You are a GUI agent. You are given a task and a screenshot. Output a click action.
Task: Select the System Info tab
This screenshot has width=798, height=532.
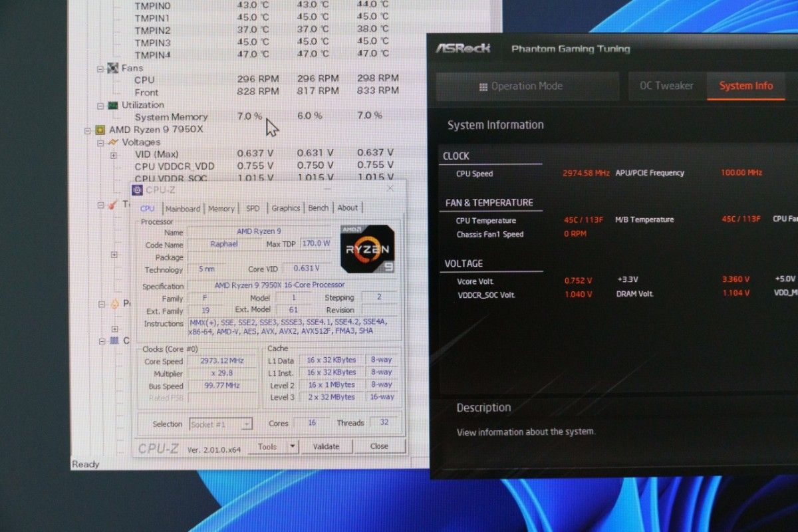[x=746, y=86]
